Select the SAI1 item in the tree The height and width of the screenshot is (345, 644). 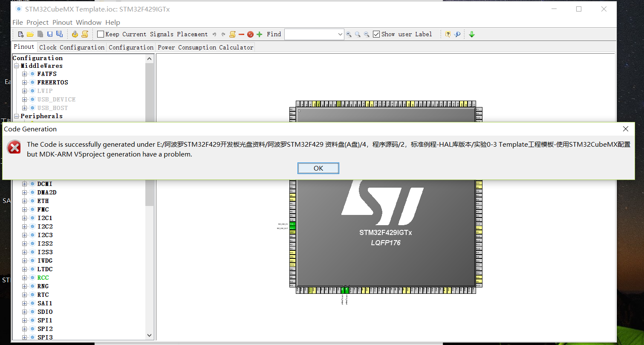(45, 303)
